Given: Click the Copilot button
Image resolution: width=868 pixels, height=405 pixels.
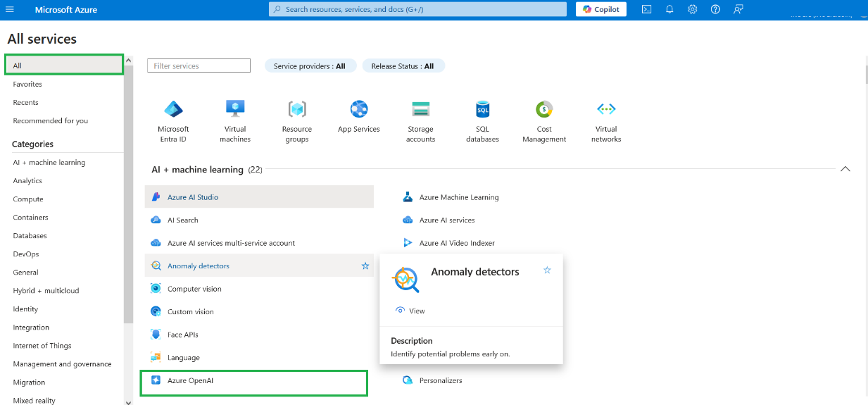Looking at the screenshot, I should pyautogui.click(x=600, y=9).
